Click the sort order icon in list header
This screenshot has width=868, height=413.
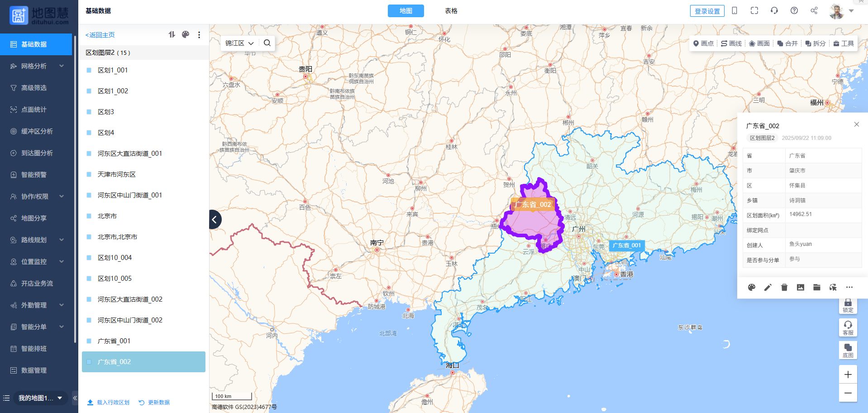click(x=172, y=34)
